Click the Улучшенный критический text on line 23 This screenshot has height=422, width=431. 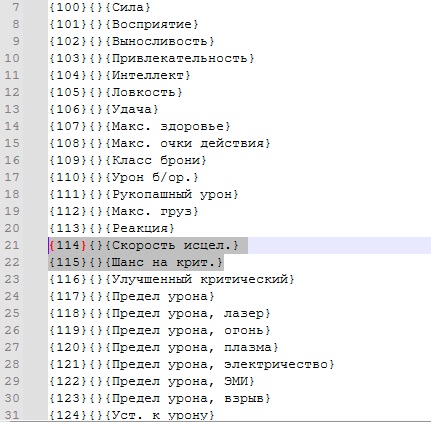[x=200, y=279]
